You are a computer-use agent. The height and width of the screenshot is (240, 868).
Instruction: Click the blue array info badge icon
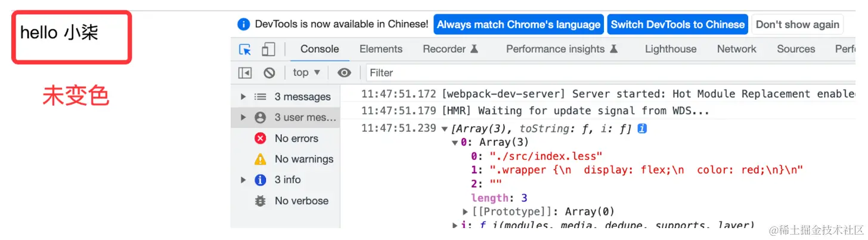[x=642, y=128]
